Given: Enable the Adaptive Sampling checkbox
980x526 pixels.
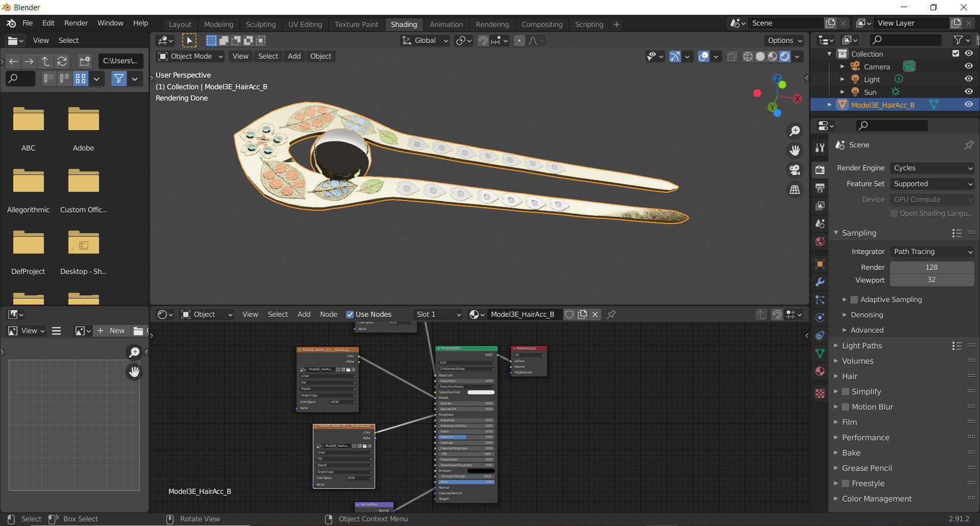Looking at the screenshot, I should point(854,299).
